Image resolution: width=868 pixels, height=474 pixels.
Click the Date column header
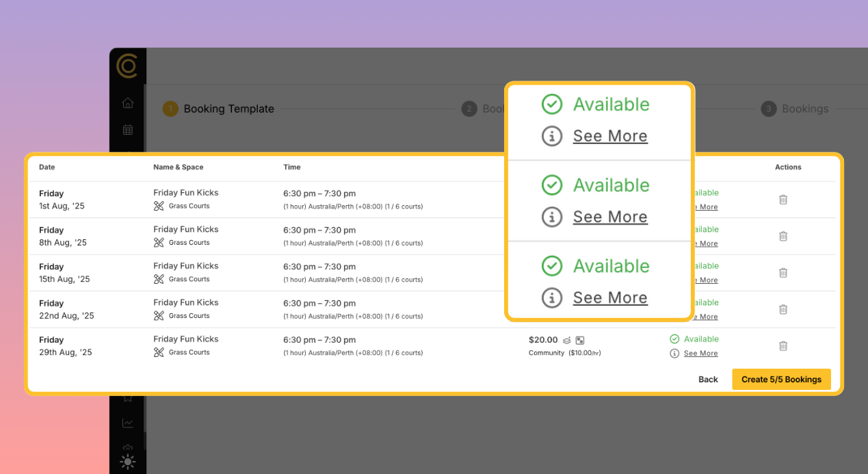click(47, 167)
